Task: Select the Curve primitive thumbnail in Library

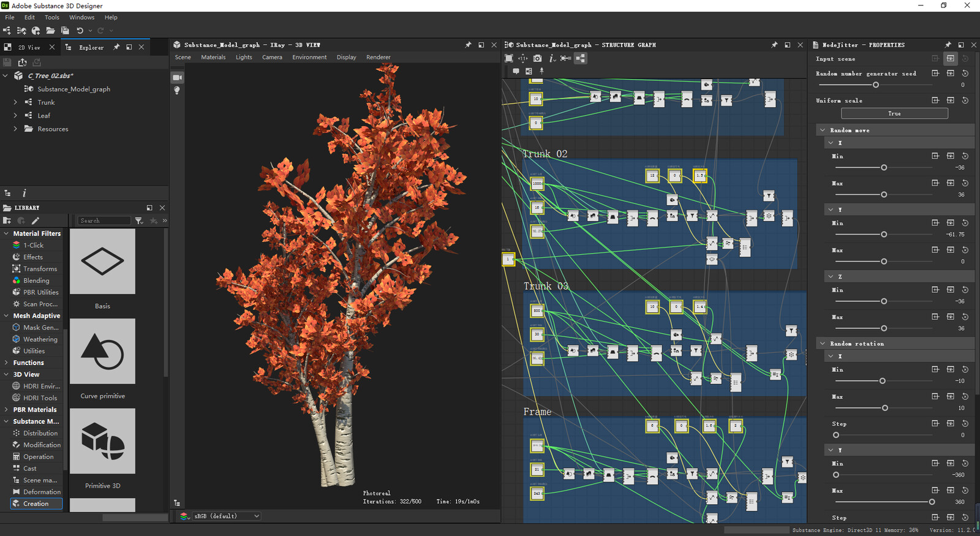Action: pyautogui.click(x=102, y=351)
